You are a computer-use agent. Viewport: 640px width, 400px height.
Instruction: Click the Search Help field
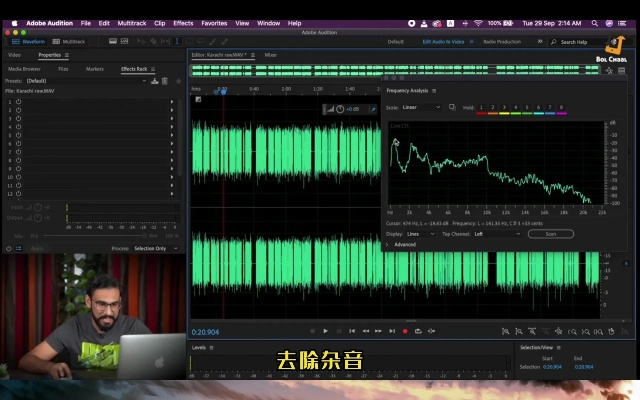click(x=578, y=42)
